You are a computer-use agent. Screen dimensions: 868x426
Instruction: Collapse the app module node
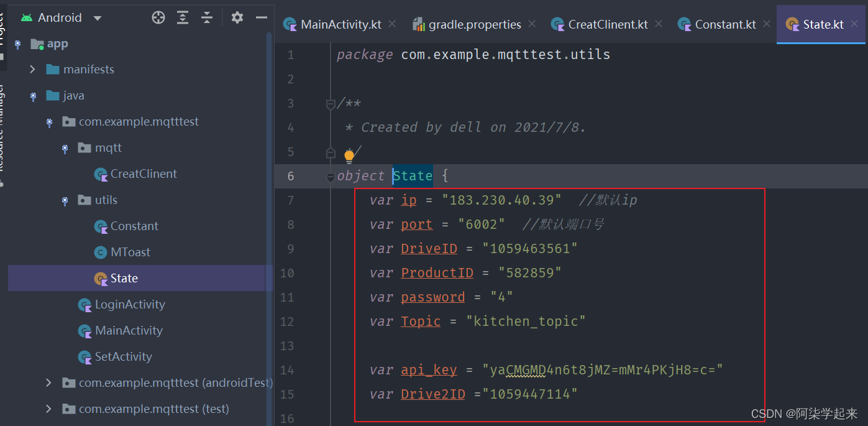17,44
